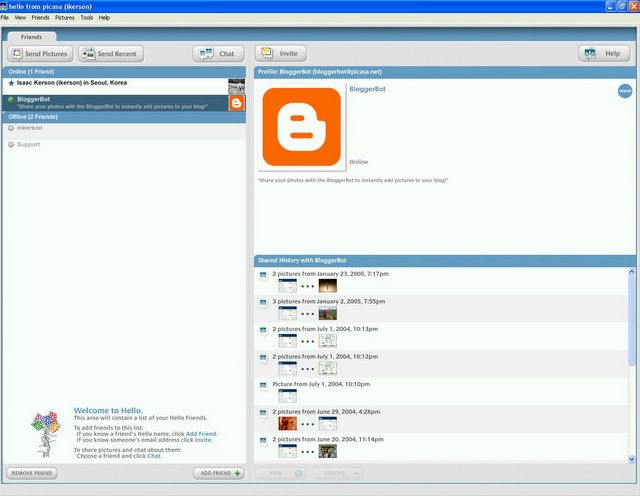Click the history icon for January 2, 2005

click(x=263, y=303)
